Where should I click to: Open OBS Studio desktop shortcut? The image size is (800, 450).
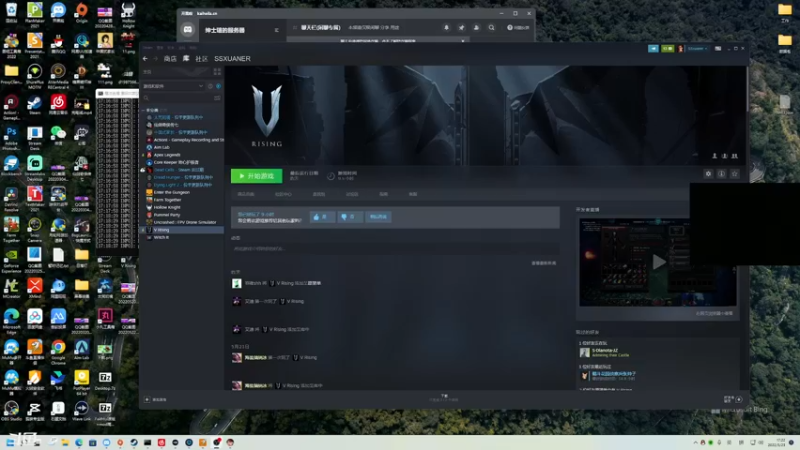coord(11,411)
